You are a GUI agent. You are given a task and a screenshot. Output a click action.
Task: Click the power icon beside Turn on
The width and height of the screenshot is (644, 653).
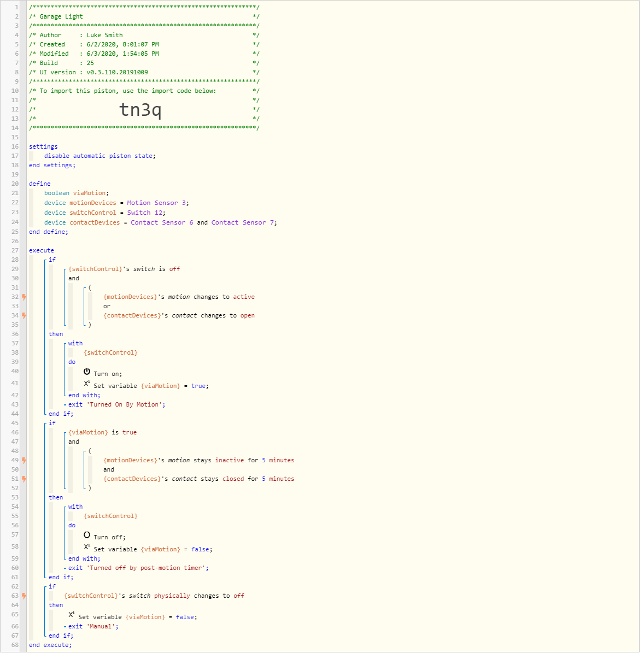point(86,372)
